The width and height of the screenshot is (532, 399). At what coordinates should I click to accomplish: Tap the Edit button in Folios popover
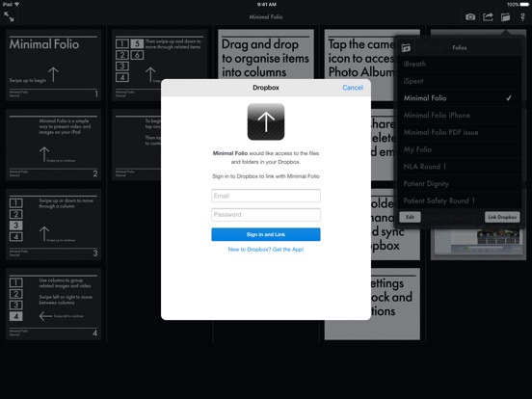pyautogui.click(x=410, y=217)
